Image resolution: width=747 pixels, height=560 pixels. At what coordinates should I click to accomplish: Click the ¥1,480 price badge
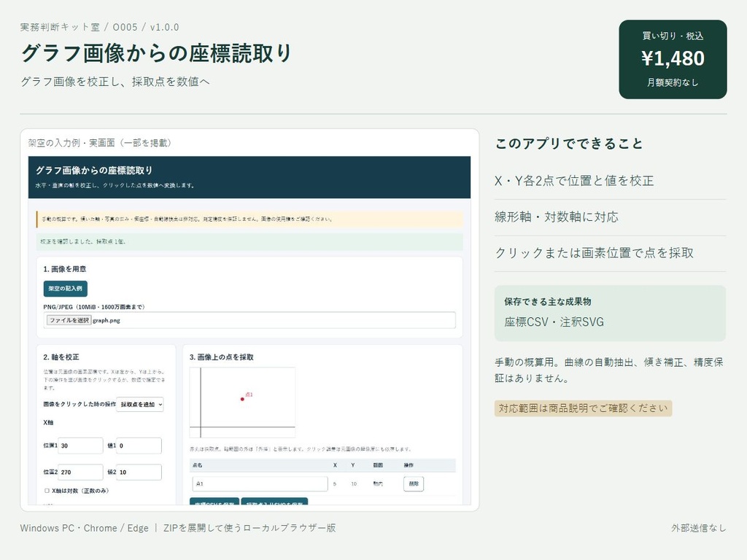(x=673, y=59)
